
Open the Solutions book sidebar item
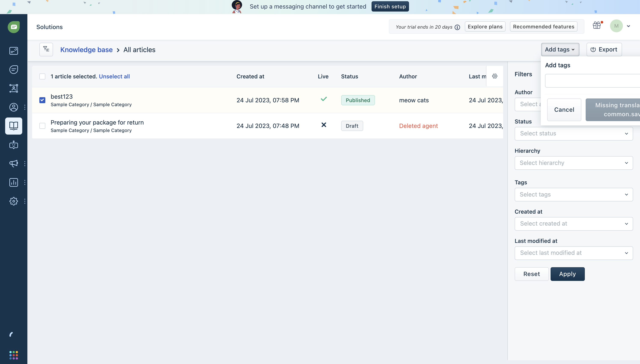coord(13,126)
